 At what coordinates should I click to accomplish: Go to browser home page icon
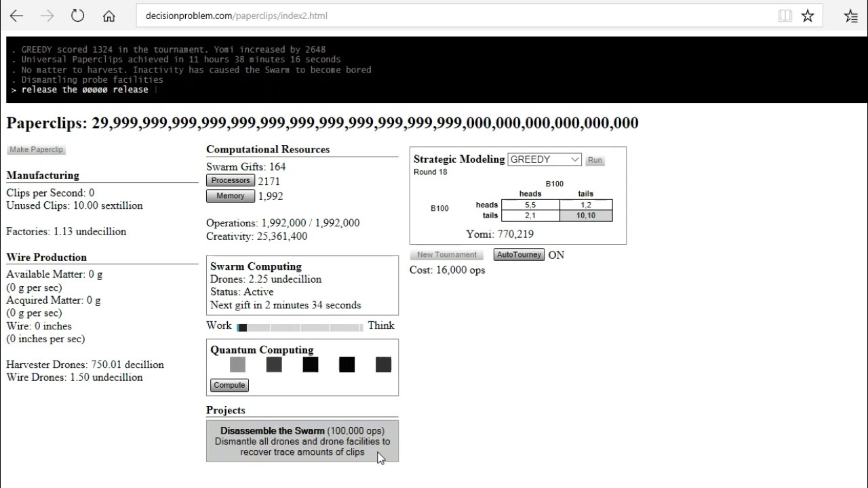click(x=108, y=16)
